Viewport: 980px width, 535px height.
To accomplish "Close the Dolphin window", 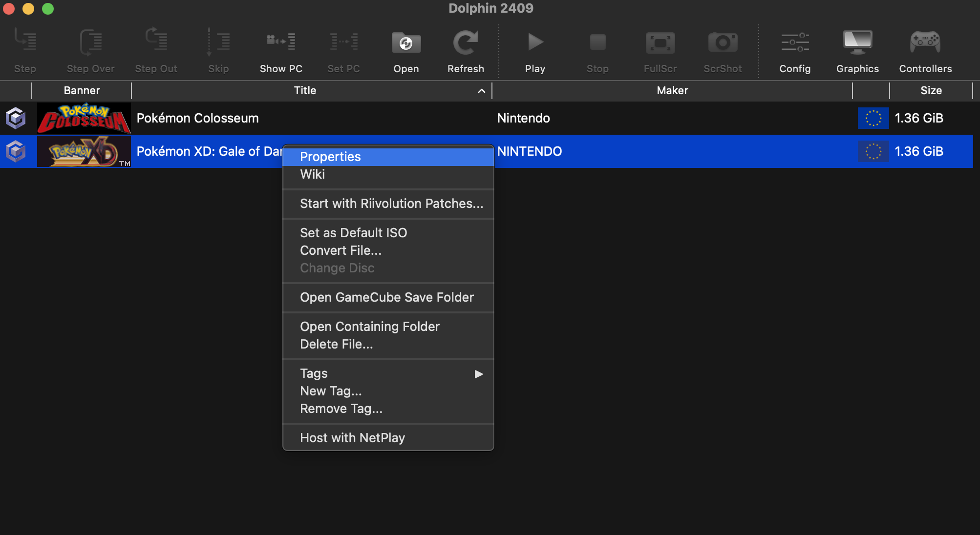I will tap(9, 8).
